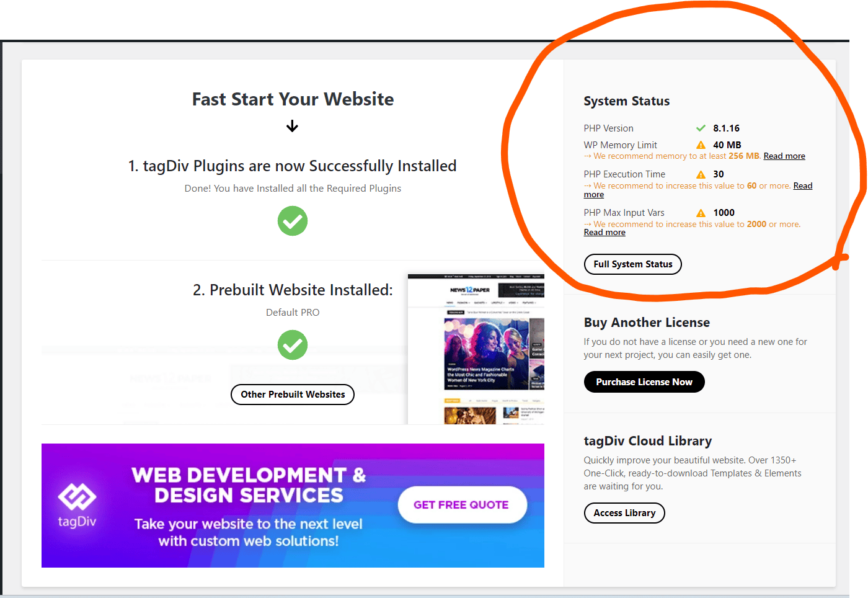Click the 'Fast Start Your Website' heading
Image resolution: width=868 pixels, height=598 pixels.
pos(293,99)
